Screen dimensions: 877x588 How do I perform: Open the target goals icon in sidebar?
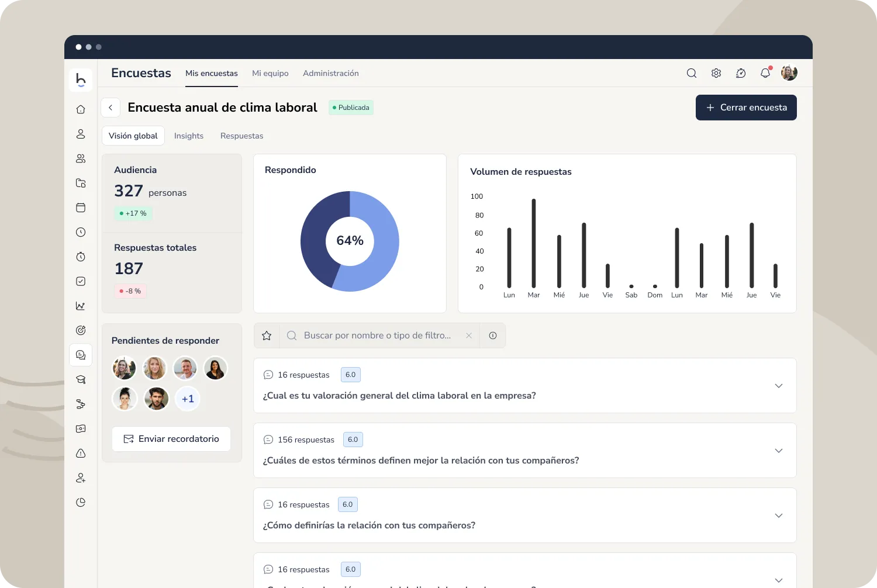click(x=81, y=330)
